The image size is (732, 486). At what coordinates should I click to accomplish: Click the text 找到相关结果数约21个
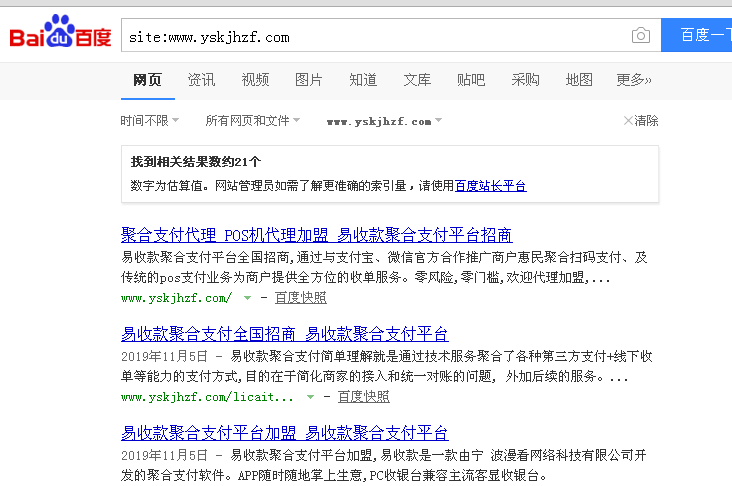point(196,162)
